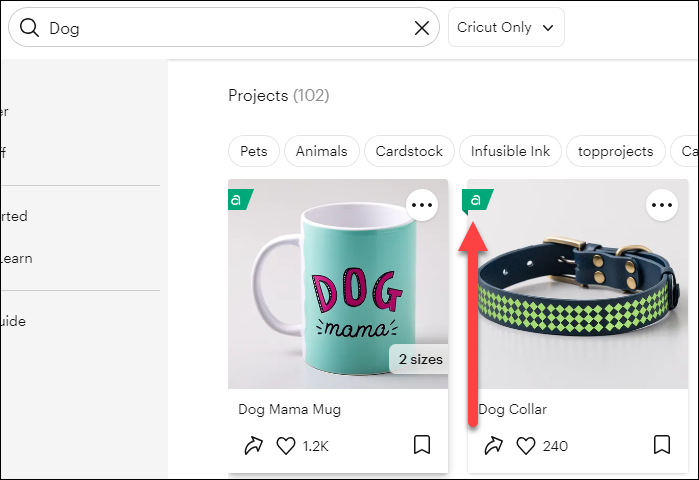The image size is (699, 480).
Task: Like the Dog Collar project
Action: 526,445
